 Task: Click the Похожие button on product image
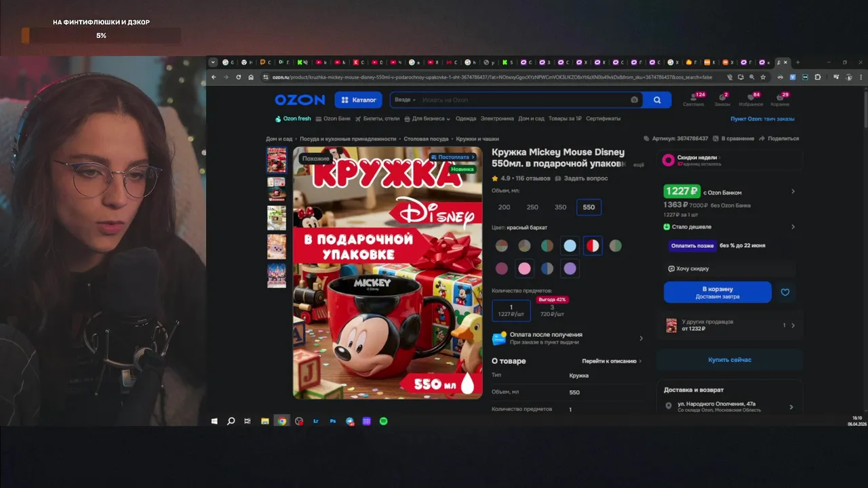pos(316,159)
